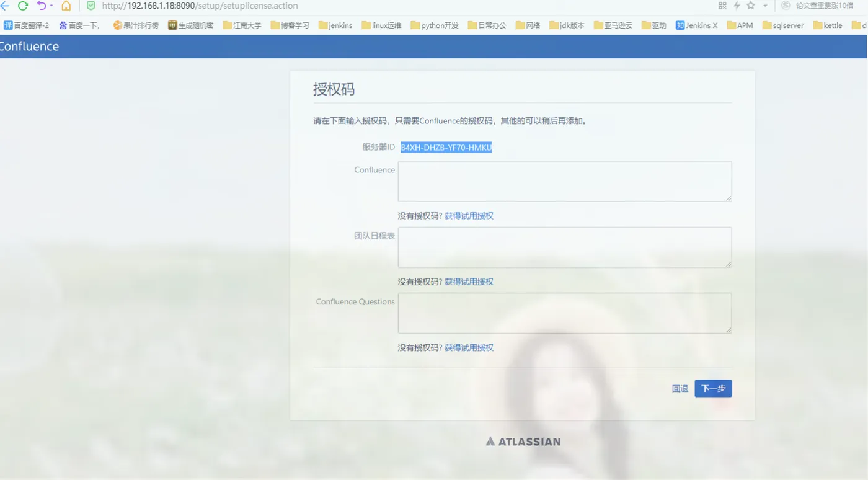
Task: Click 获得试用授权 link under Confluence Questions field
Action: coord(469,347)
